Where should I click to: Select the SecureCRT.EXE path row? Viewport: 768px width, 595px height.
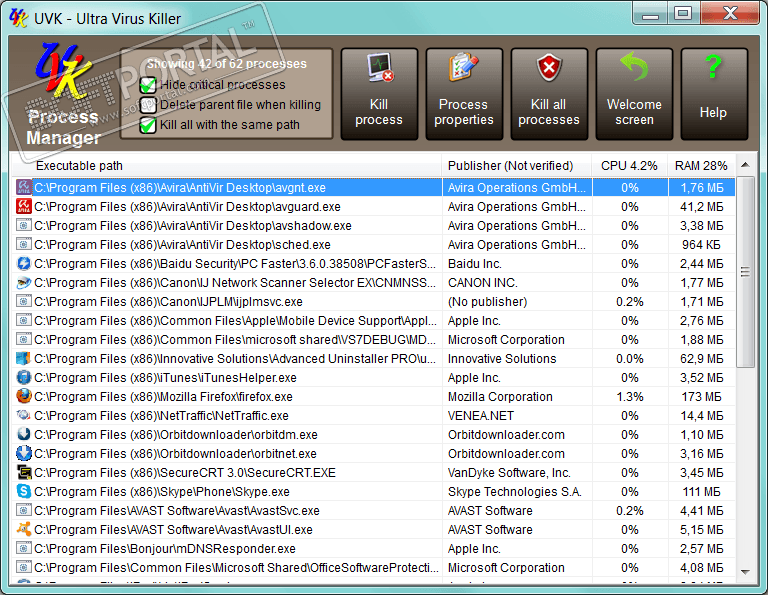[x=185, y=473]
